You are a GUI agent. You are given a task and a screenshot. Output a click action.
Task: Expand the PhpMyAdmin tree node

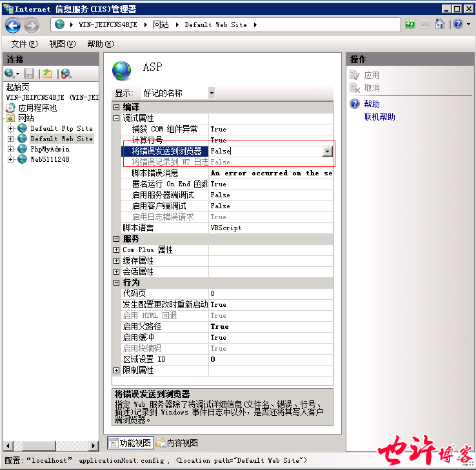click(x=10, y=149)
